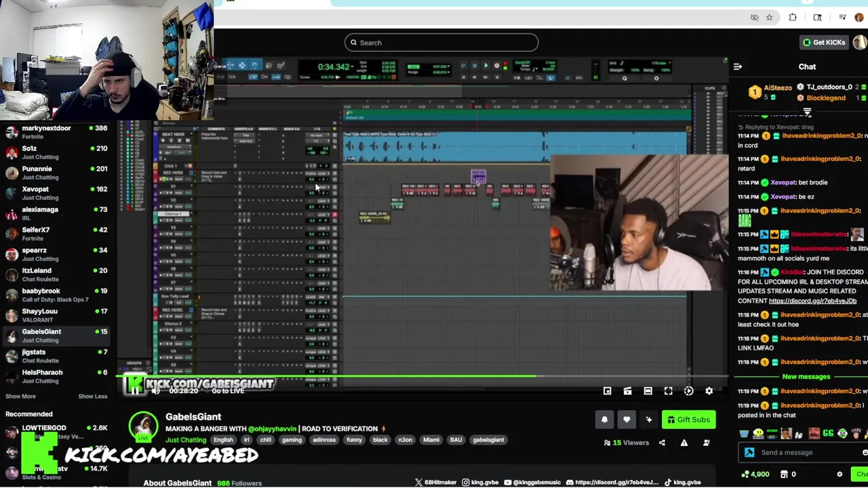Report stream with warning triangle icon
The height and width of the screenshot is (488, 868).
[684, 443]
